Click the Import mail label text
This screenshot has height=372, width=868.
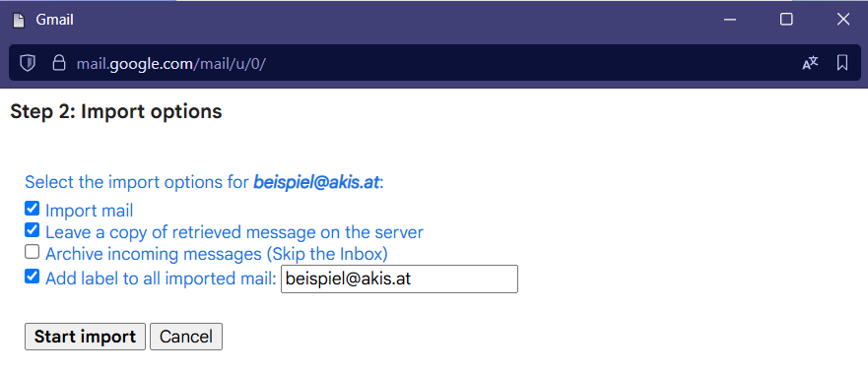(89, 211)
